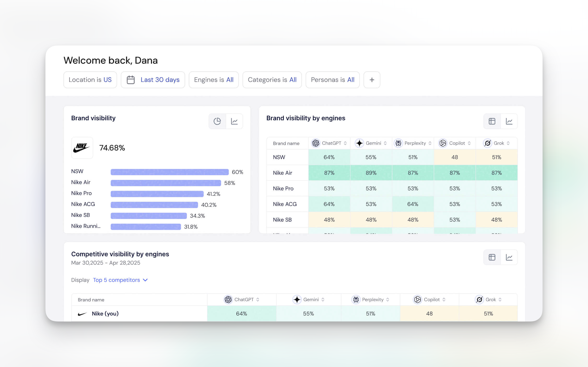Viewport: 588px width, 367px height.
Task: Sort Competitive table by Copilot column
Action: click(444, 300)
